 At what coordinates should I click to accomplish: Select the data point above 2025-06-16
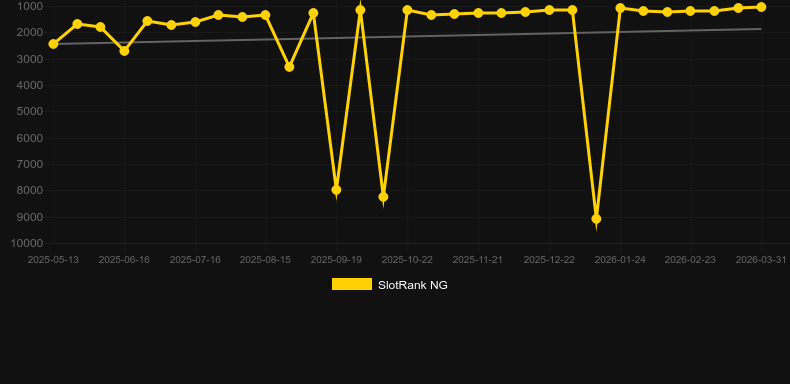pyautogui.click(x=124, y=51)
